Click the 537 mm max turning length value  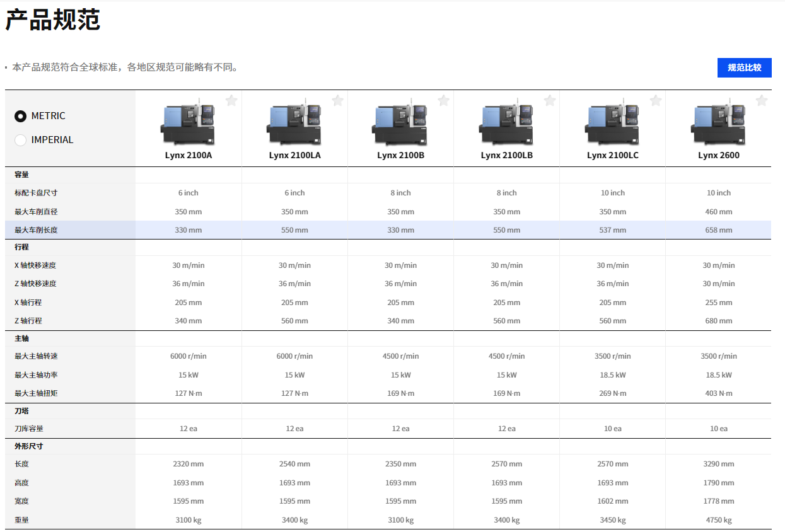point(613,230)
